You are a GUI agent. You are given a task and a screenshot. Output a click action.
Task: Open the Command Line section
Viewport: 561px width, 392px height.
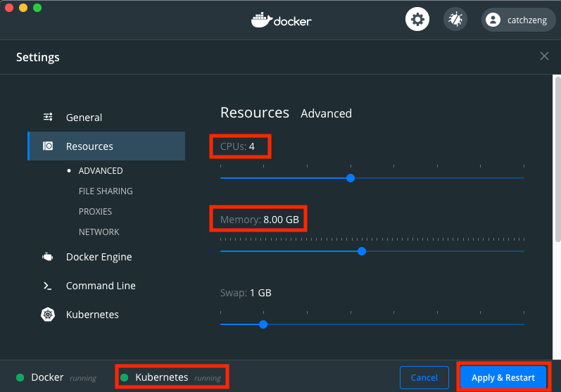106,286
